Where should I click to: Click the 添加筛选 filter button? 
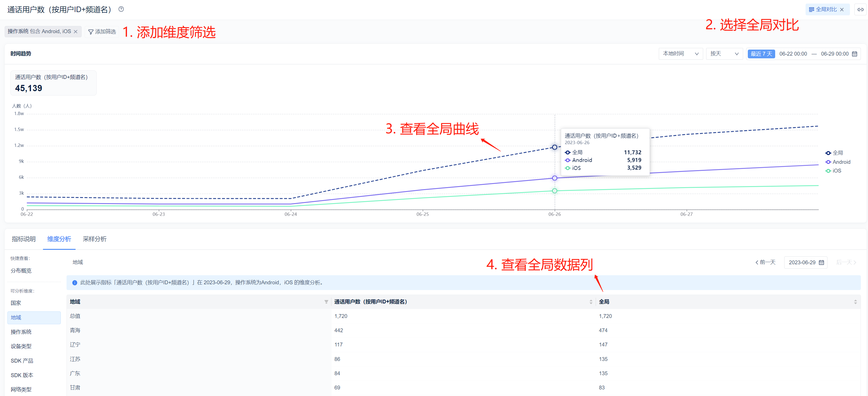(102, 31)
